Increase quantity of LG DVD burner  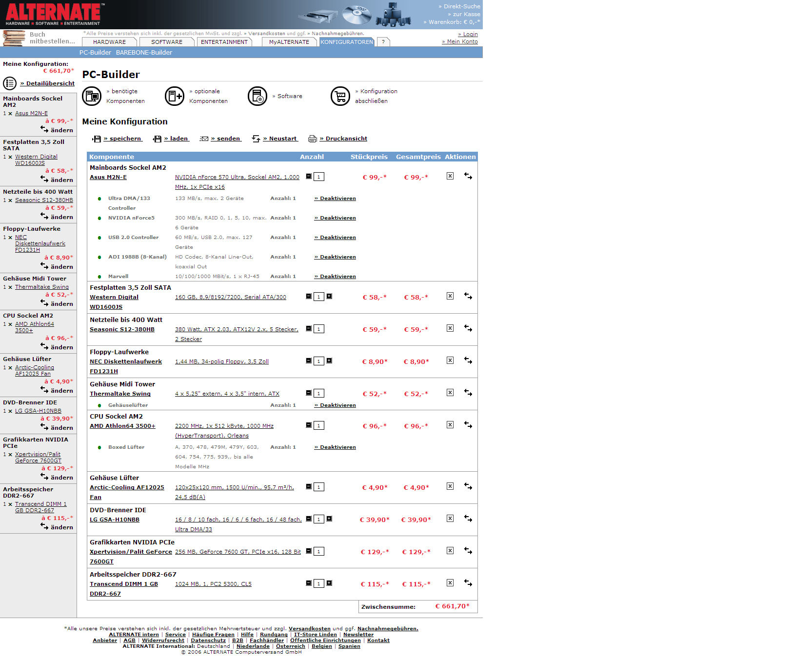pos(329,519)
